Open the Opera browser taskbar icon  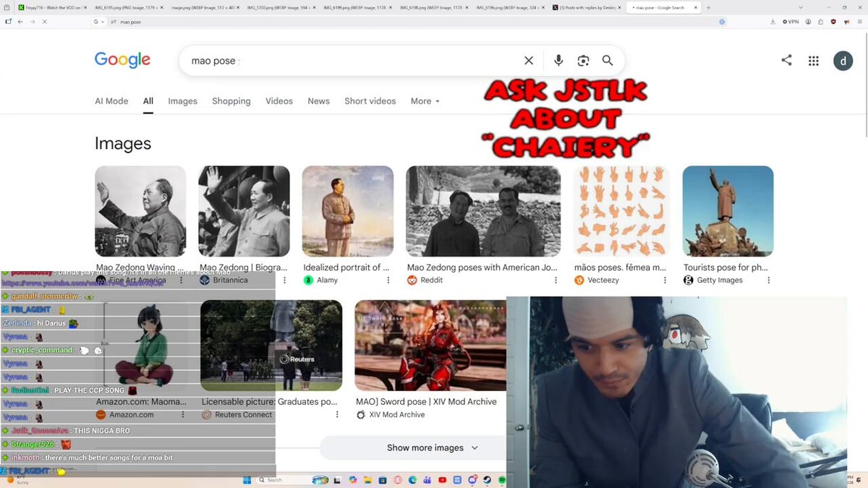point(398,480)
